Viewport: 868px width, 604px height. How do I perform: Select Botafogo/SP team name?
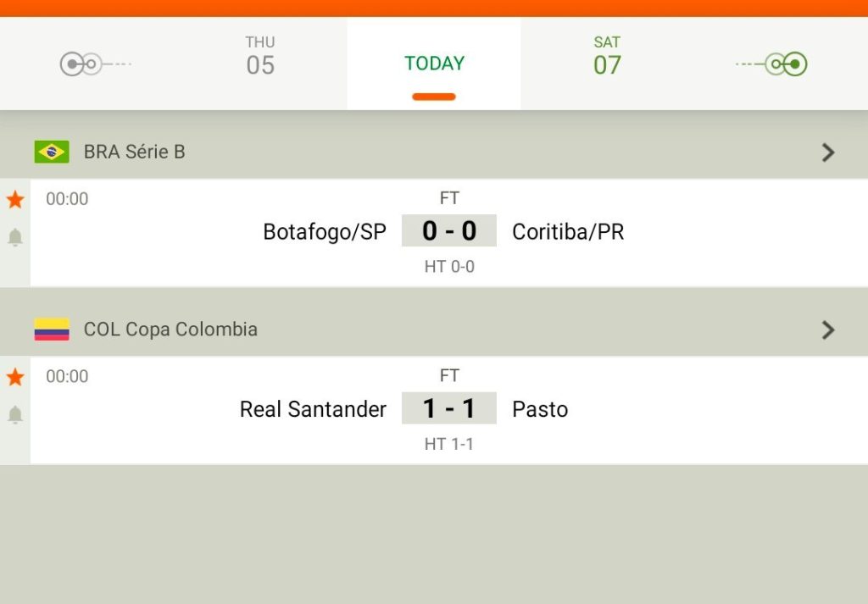click(325, 232)
